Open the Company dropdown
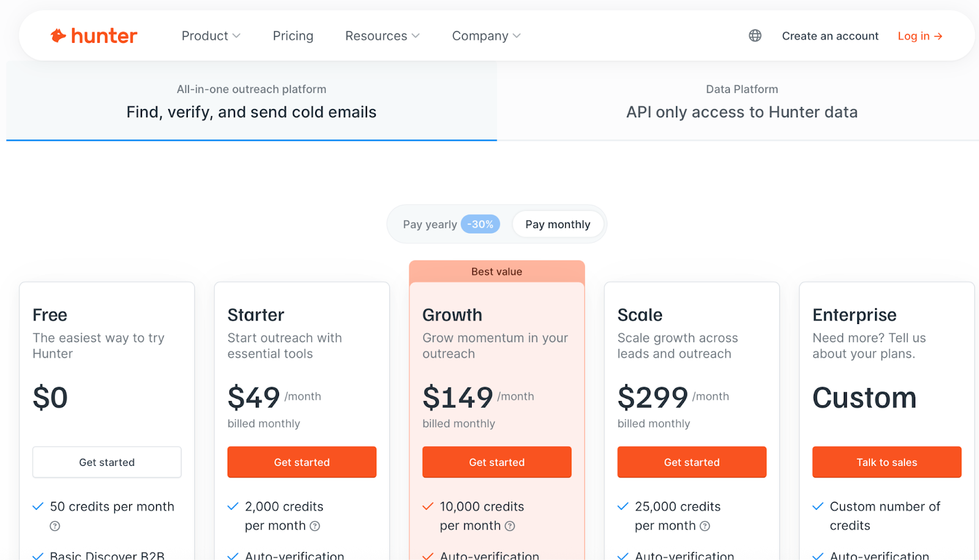Screen dimensions: 979x560 click(485, 35)
